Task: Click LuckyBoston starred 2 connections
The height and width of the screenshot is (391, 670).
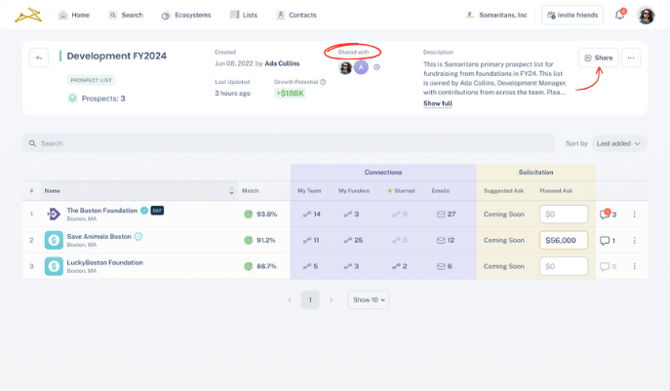Action: [400, 266]
